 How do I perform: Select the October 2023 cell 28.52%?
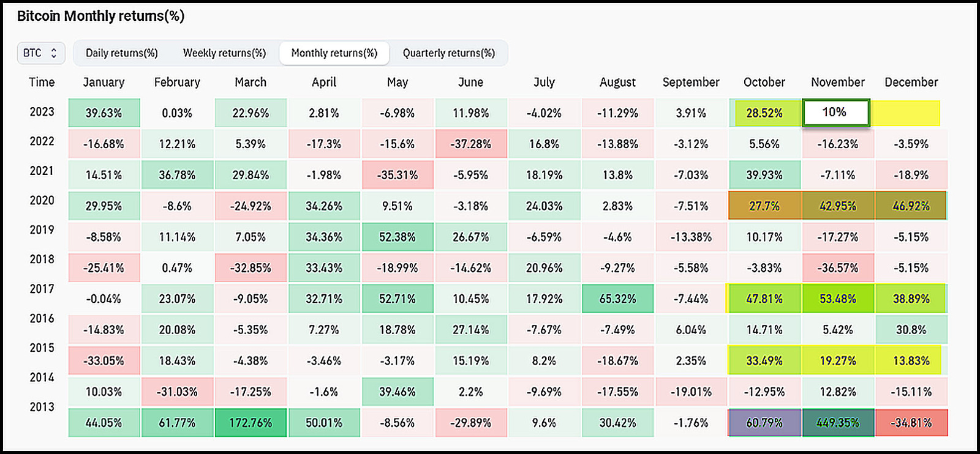tap(764, 113)
